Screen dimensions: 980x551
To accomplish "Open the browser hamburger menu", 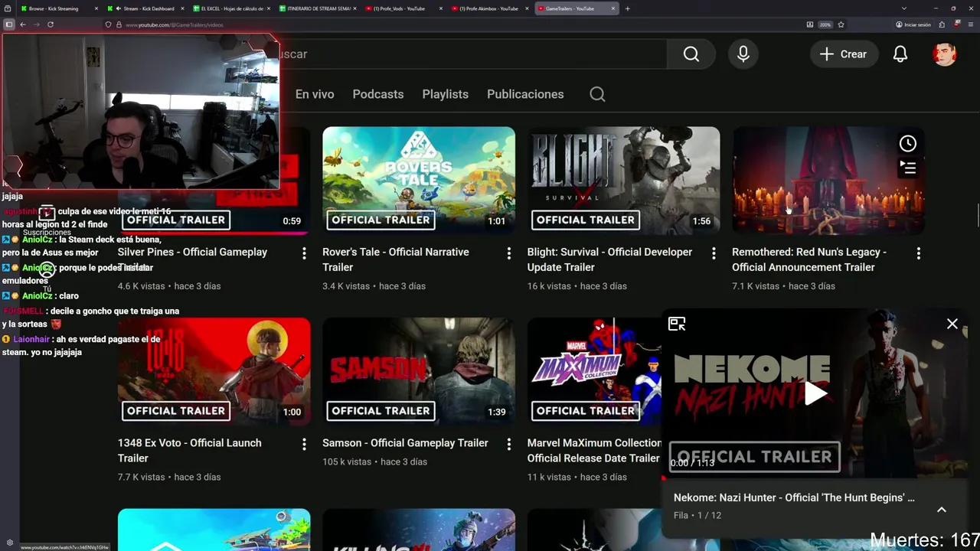I will pyautogui.click(x=971, y=24).
